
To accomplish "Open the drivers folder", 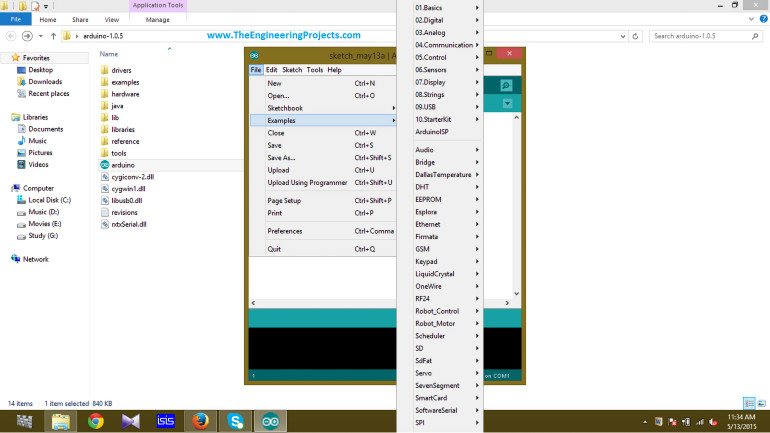I will [121, 71].
